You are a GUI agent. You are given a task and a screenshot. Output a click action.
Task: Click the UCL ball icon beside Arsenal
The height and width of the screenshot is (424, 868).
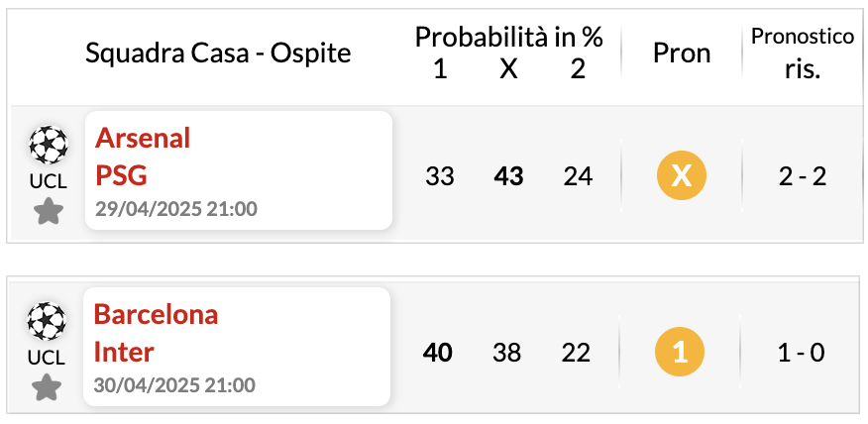pos(49,145)
